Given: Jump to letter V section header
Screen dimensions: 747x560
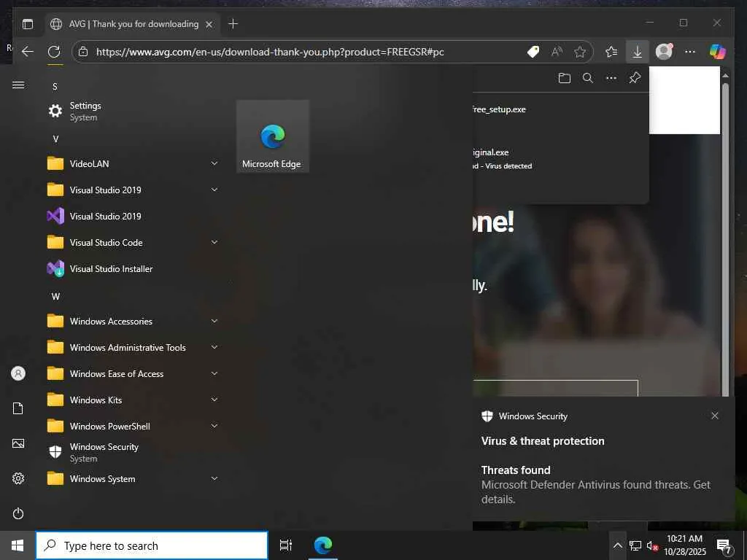Looking at the screenshot, I should (55, 139).
